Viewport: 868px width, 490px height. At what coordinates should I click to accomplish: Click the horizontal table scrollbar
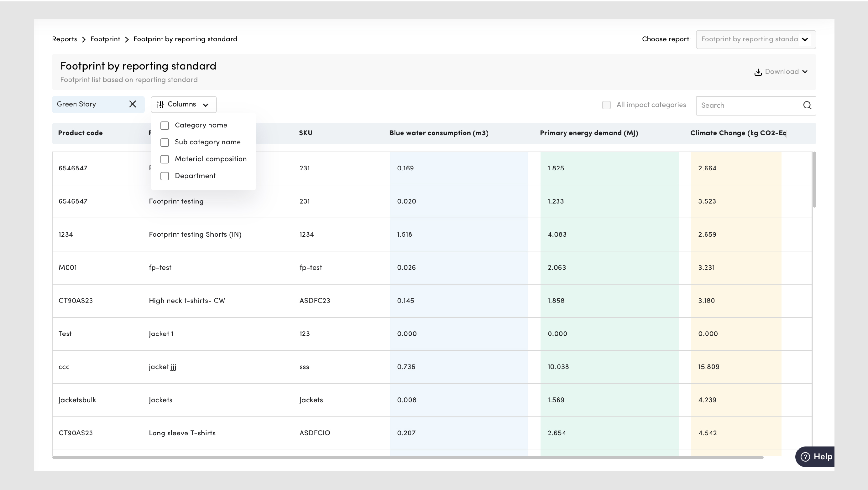point(408,457)
